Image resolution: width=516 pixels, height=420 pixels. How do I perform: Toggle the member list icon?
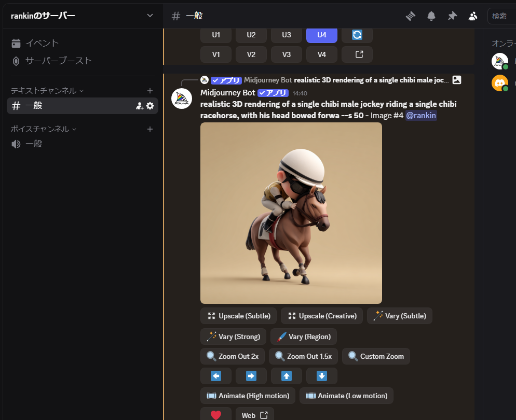472,16
